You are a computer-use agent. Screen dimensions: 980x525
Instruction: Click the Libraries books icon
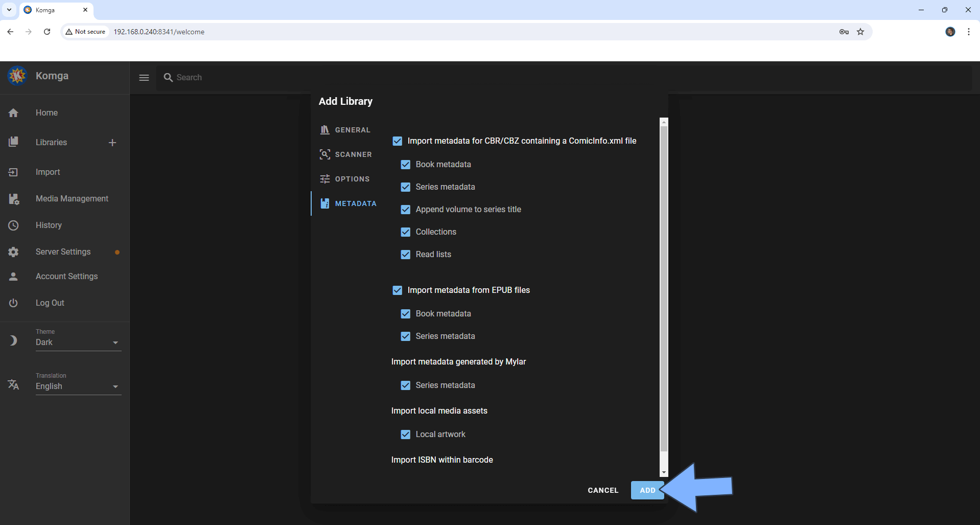[x=13, y=142]
